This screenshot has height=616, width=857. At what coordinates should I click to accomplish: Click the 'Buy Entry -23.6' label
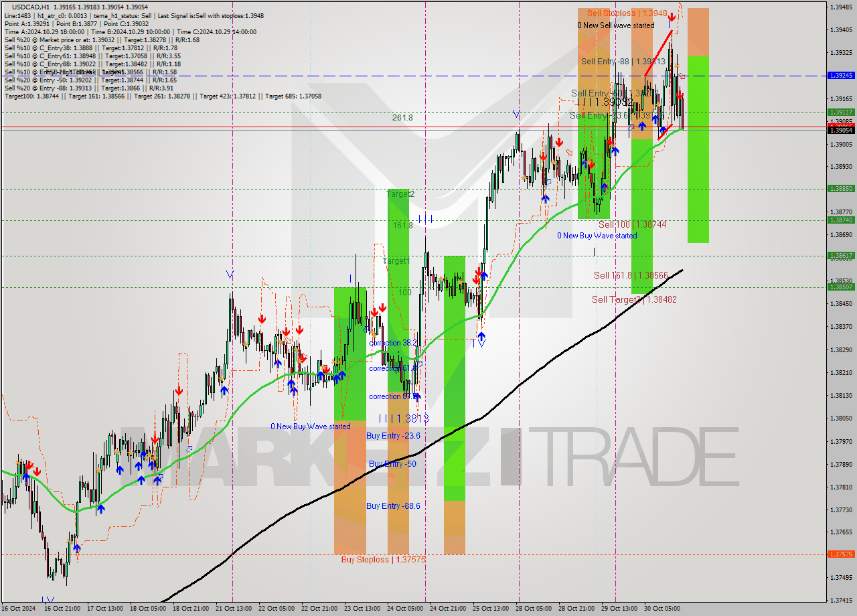pos(393,435)
